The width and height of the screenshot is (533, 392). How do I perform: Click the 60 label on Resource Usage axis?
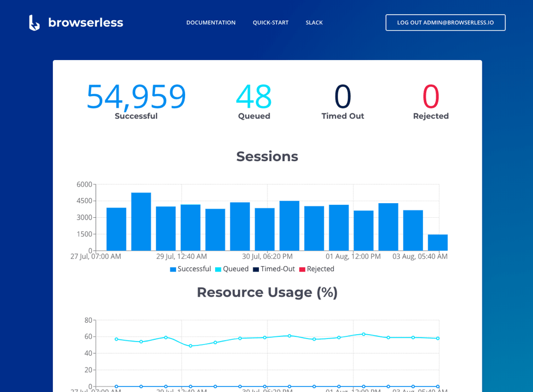(89, 336)
